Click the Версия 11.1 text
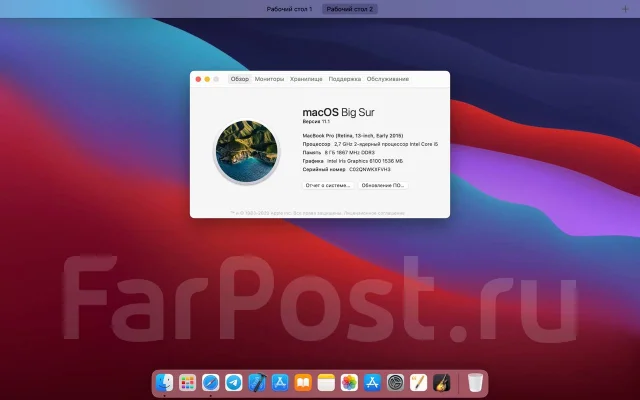 pos(316,122)
